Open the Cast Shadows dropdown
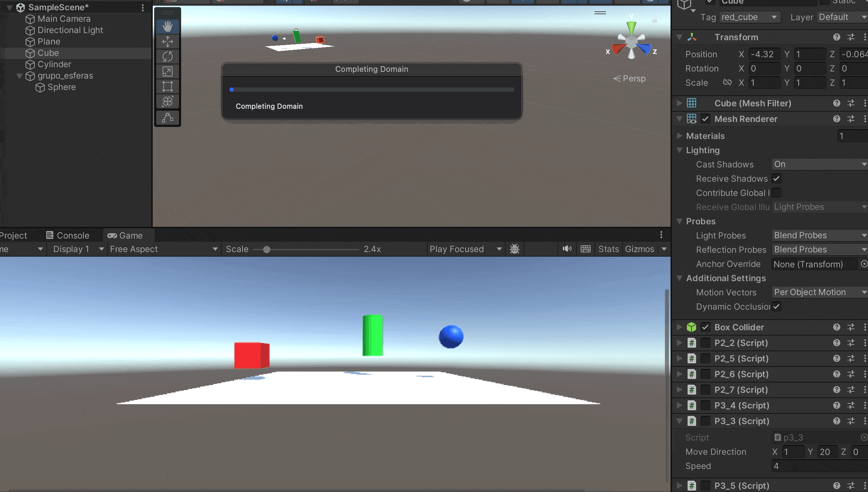868x492 pixels. pyautogui.click(x=819, y=164)
